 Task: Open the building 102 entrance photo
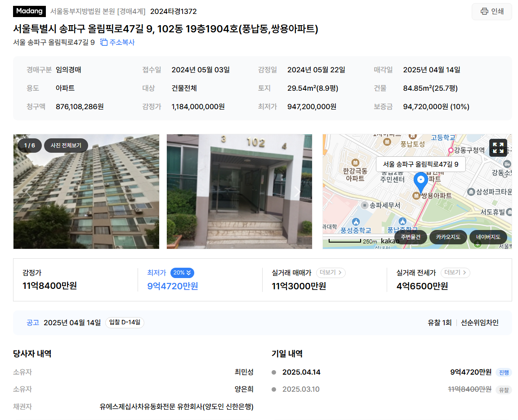coord(239,191)
